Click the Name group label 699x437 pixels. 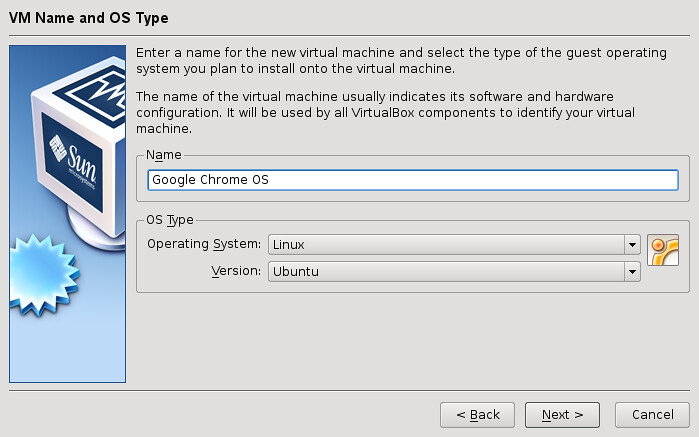coord(164,155)
